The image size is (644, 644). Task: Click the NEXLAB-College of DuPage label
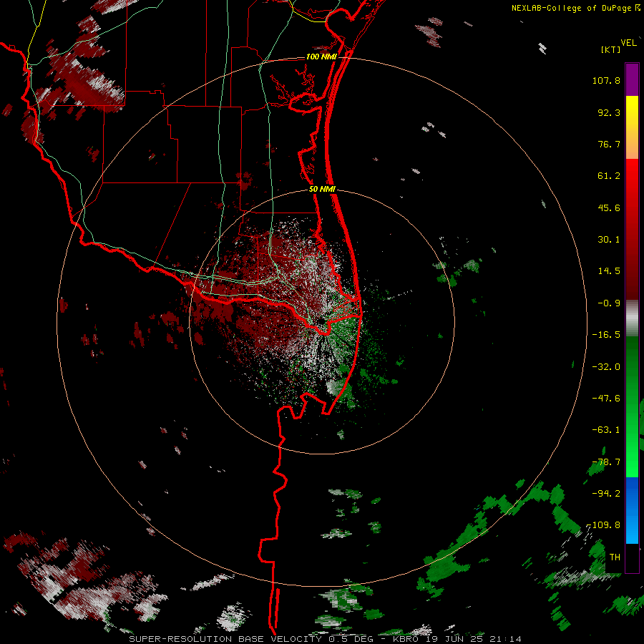coord(571,8)
